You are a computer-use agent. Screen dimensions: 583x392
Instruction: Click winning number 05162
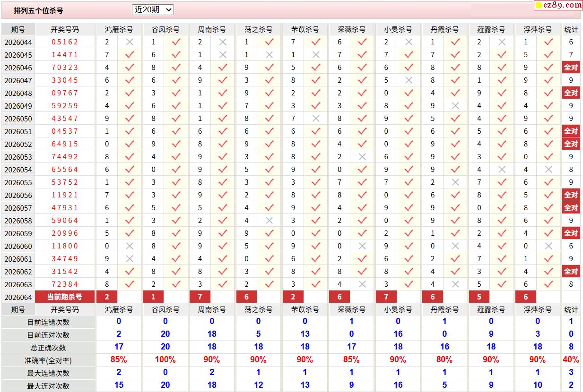click(x=65, y=42)
